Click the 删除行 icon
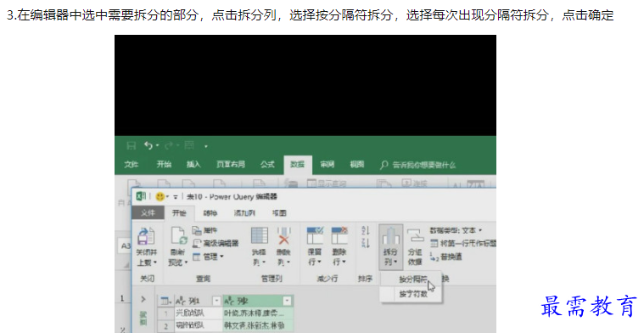Image resolution: width=644 pixels, height=333 pixels. 339,236
